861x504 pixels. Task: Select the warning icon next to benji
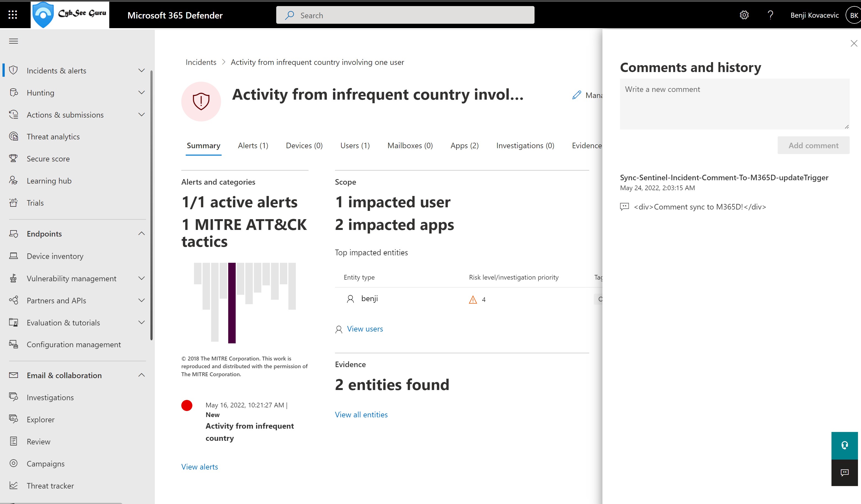(x=472, y=298)
